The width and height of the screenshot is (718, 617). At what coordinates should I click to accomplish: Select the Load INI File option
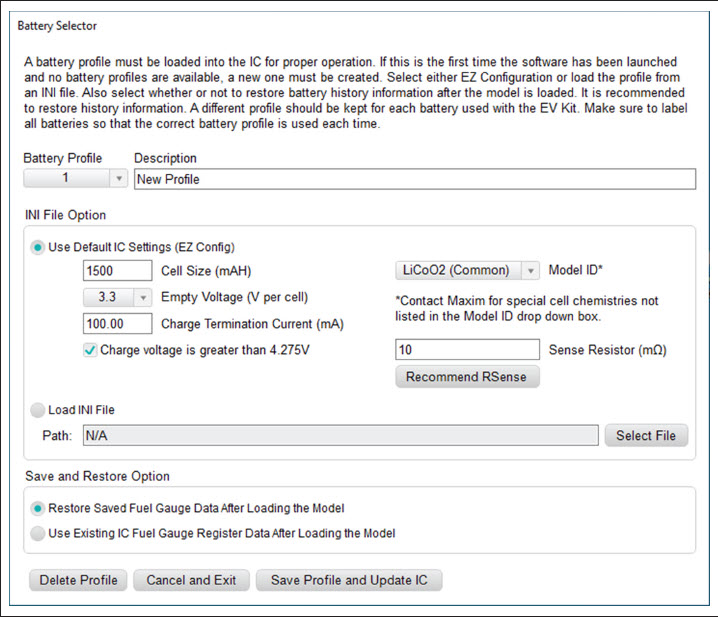tap(38, 409)
